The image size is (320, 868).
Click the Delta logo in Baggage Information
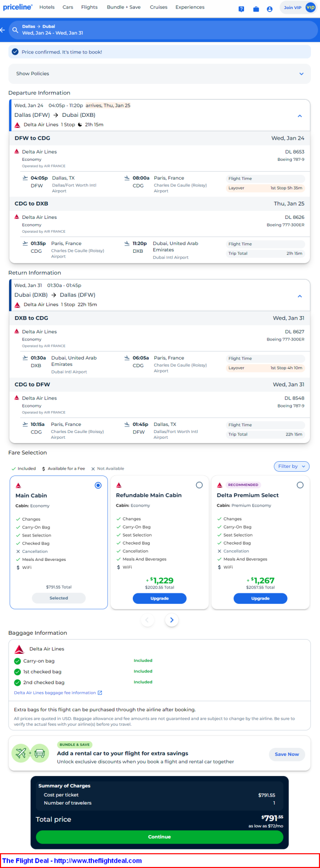19,649
